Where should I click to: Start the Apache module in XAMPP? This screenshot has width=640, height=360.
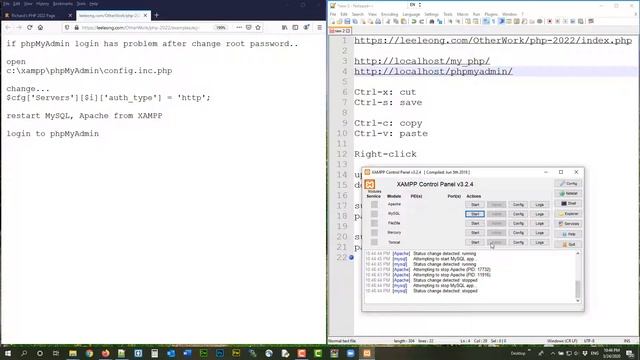pyautogui.click(x=475, y=204)
